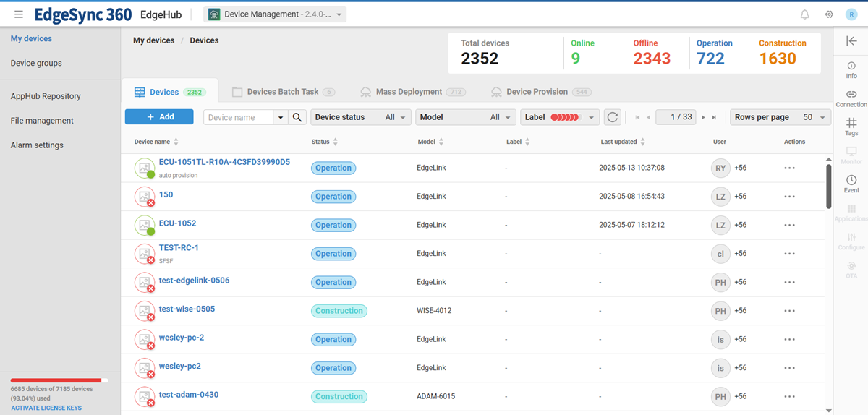Viewport: 868px width, 415px height.
Task: Click the Device name search field
Action: point(239,117)
